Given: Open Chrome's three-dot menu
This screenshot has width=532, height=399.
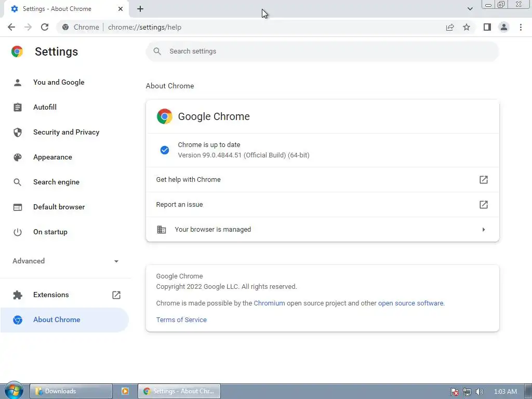Looking at the screenshot, I should pyautogui.click(x=521, y=27).
